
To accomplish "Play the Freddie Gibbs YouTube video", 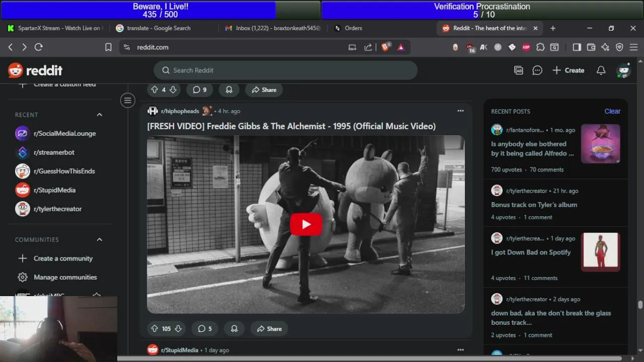I will (x=306, y=224).
